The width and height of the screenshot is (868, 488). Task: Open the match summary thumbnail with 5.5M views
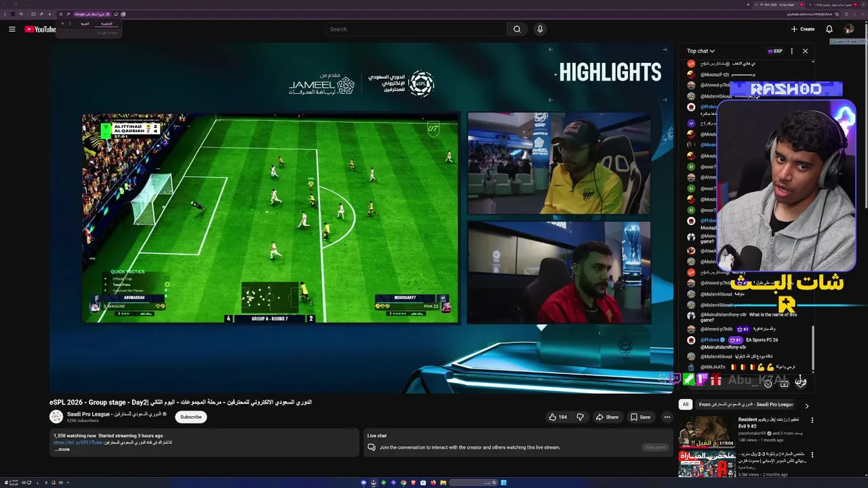click(x=707, y=464)
